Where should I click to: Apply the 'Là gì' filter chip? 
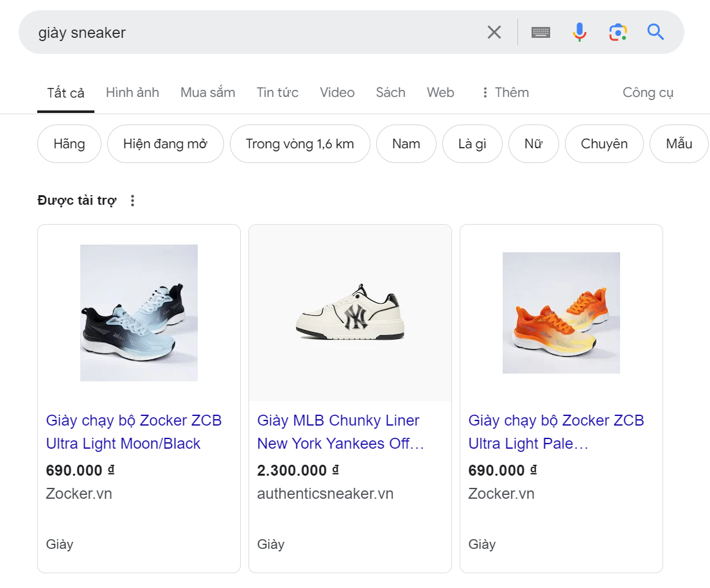(x=472, y=144)
